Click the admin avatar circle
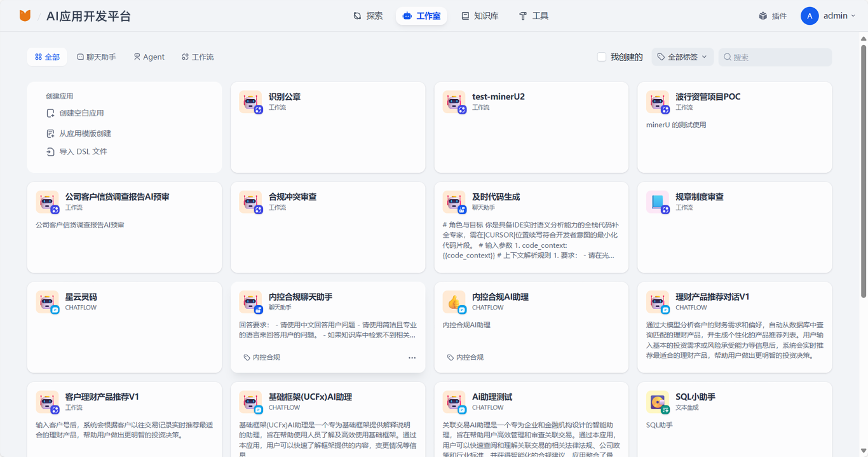This screenshot has height=457, width=868. pos(809,16)
